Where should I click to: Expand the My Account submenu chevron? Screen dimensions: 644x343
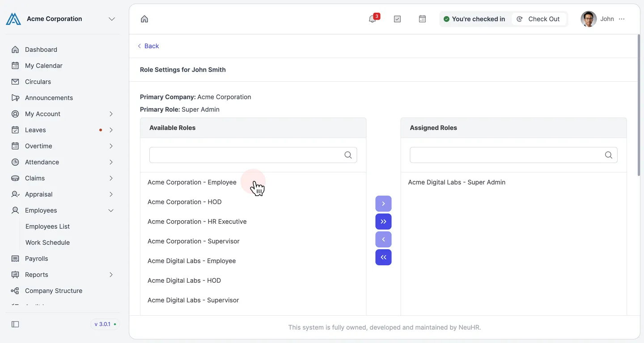[x=111, y=114]
